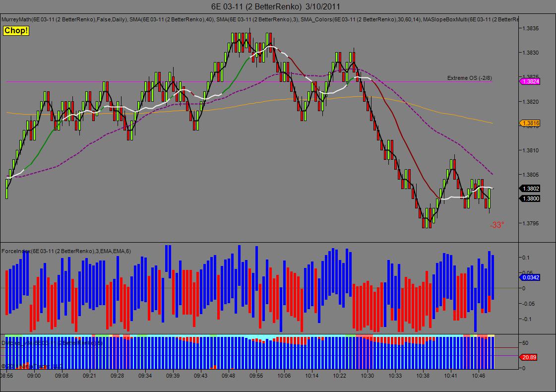Click the 09:55 time axis label
556x392 pixels.
[256, 375]
